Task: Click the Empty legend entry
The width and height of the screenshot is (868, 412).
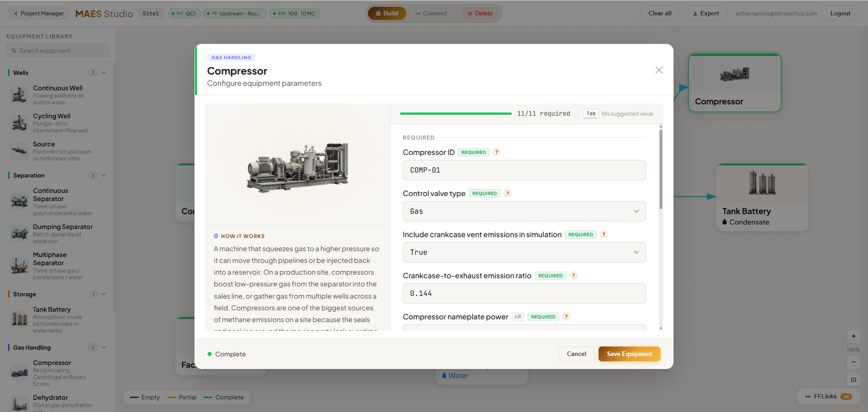Action: (145, 398)
